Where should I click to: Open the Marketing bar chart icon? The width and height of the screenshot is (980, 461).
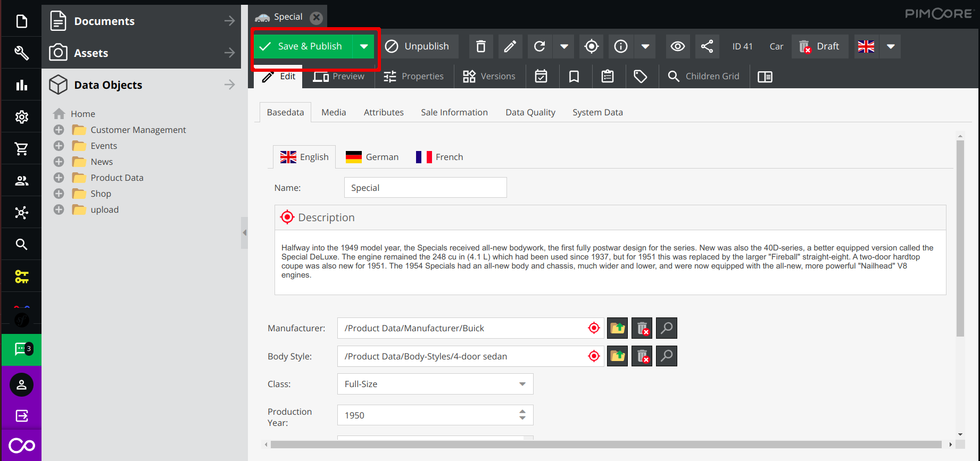point(21,85)
